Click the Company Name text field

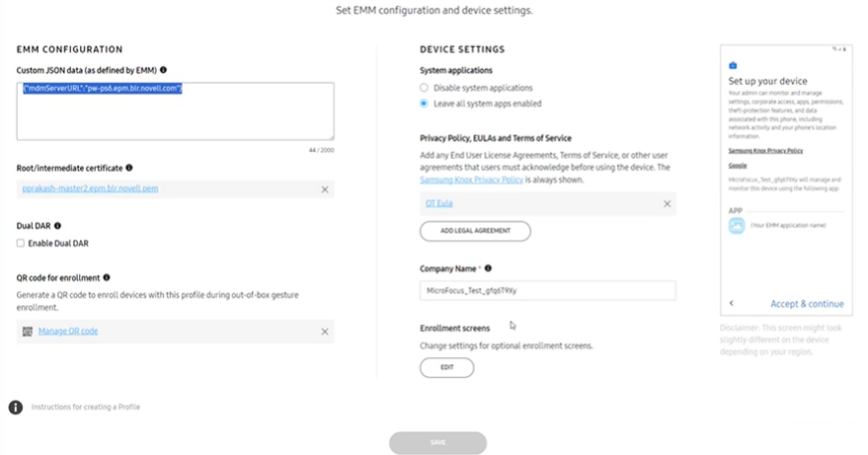pos(547,290)
